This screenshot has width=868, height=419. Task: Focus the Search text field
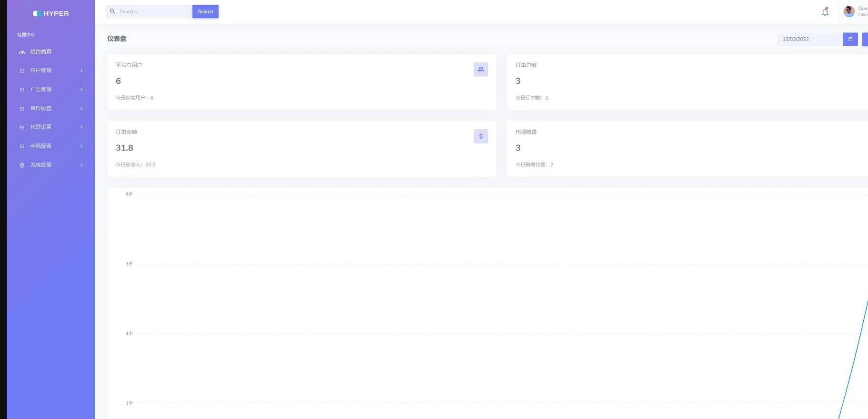point(153,11)
